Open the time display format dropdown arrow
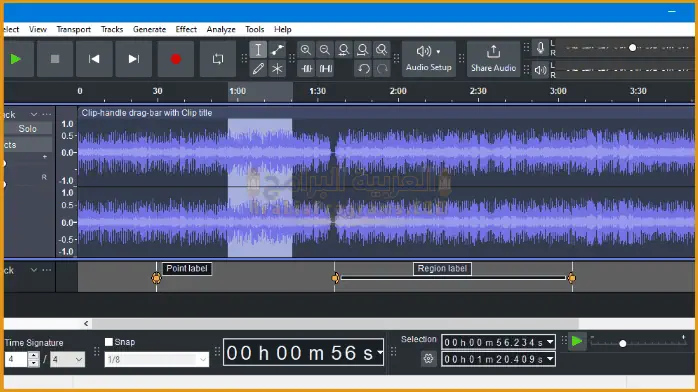The height and width of the screenshot is (392, 698). click(380, 352)
